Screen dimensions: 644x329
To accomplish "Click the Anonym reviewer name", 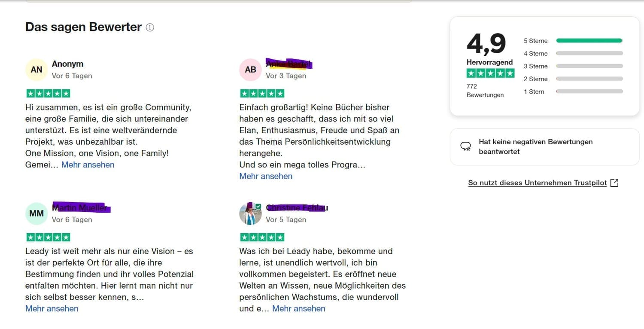I will click(x=67, y=64).
